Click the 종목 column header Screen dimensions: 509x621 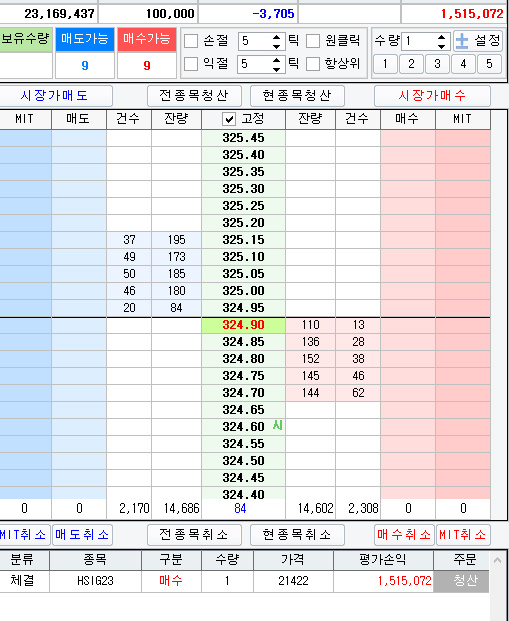[x=95, y=560]
